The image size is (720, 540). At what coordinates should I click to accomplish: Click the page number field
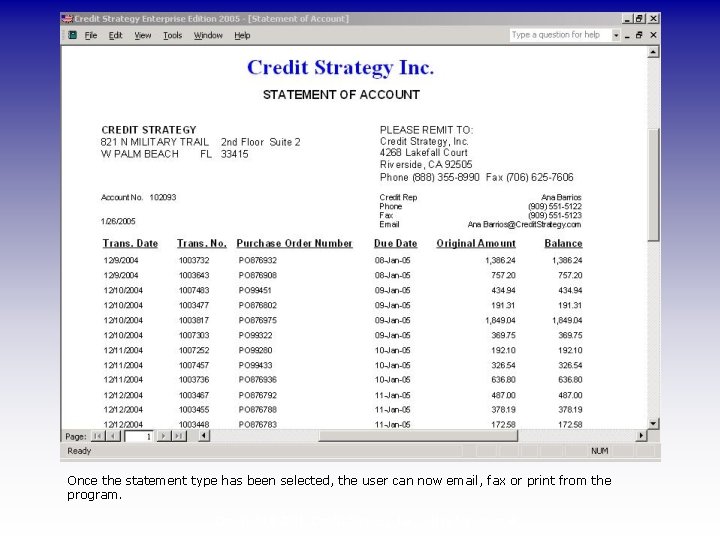click(x=139, y=437)
